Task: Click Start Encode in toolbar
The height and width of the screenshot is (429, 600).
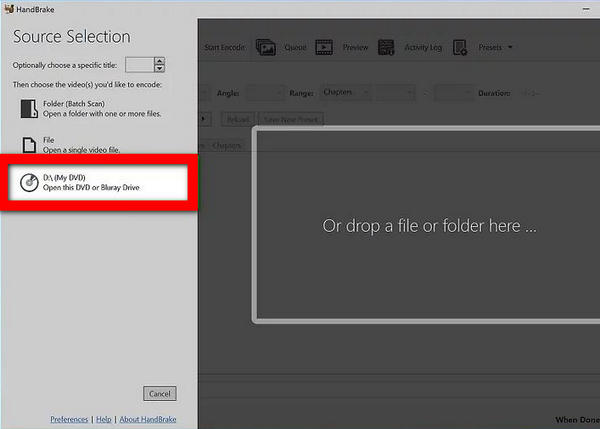Action: pos(225,47)
